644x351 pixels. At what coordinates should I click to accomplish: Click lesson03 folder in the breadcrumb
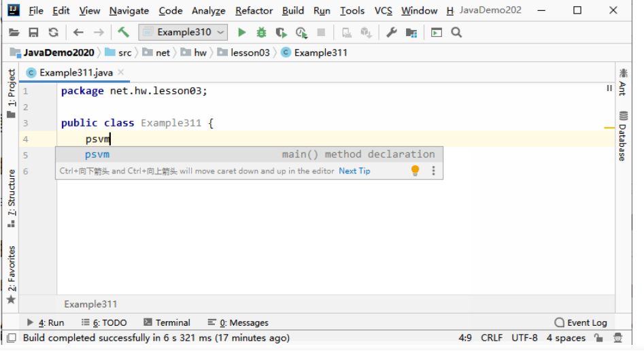pos(243,52)
